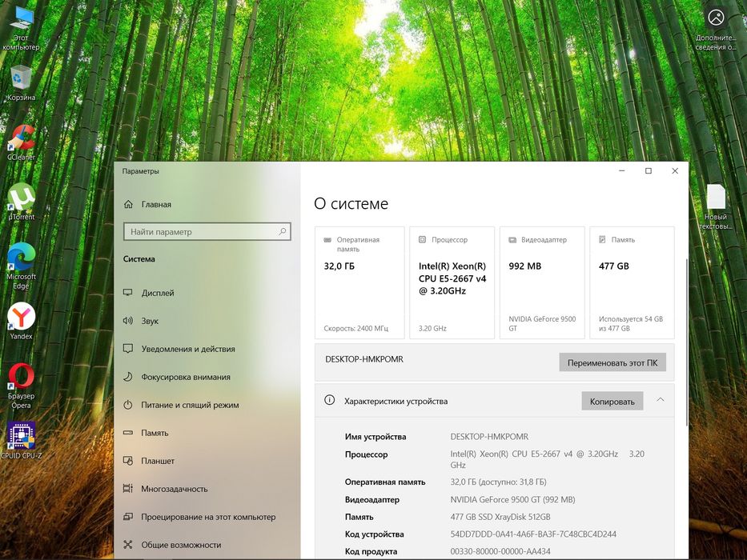This screenshot has height=560, width=747.
Task: Click the 477 GB SSD XrayDisk 512GB value
Action: tap(500, 517)
